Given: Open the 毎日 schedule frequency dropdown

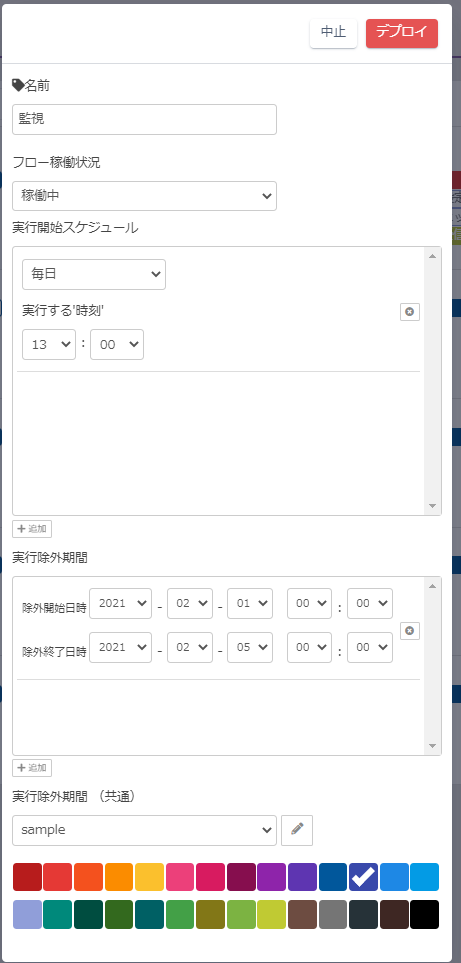Looking at the screenshot, I should click(94, 274).
